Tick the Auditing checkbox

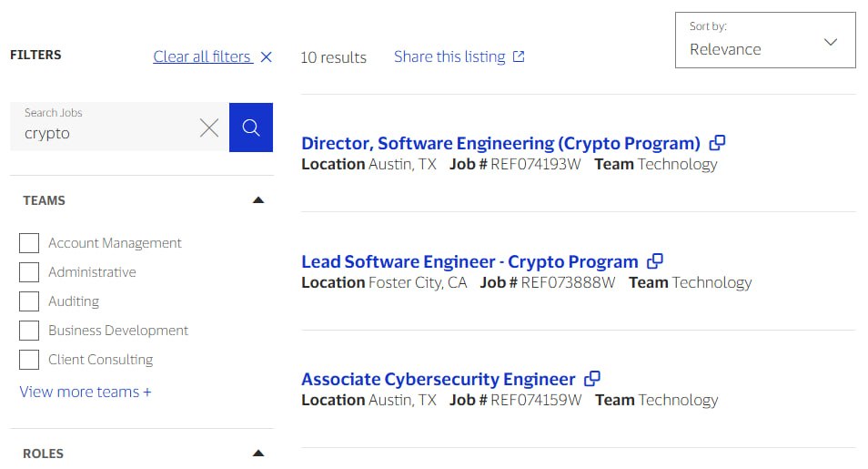(x=29, y=301)
